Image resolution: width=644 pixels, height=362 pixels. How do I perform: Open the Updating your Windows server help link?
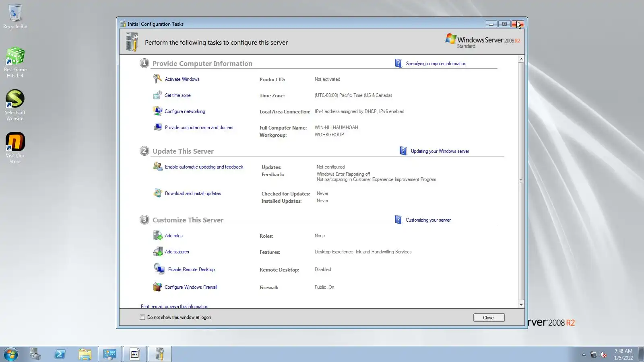click(x=440, y=151)
